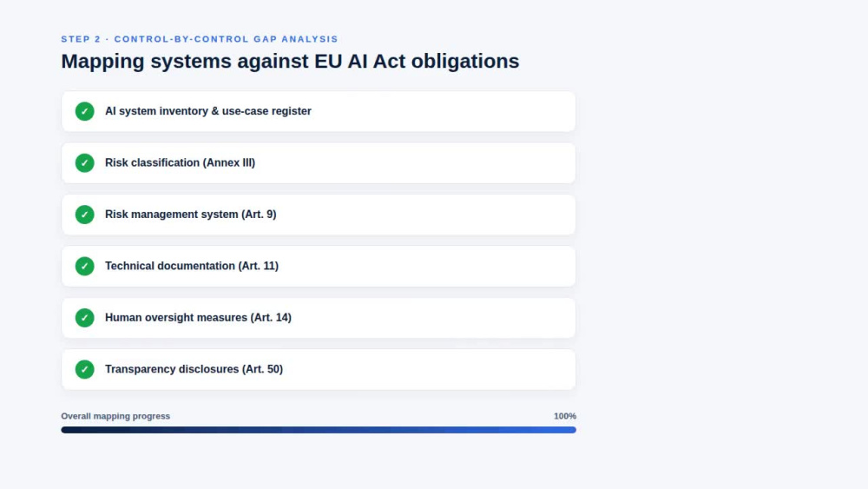
Task: Click the 100% progress value label
Action: tap(565, 416)
